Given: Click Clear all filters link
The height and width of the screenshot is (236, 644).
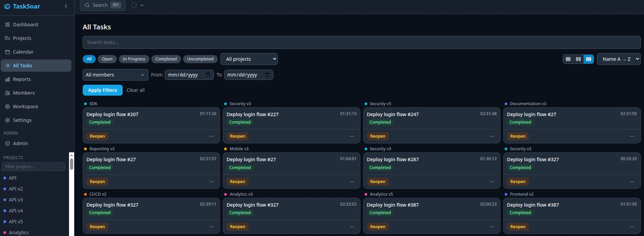Looking at the screenshot, I should click(136, 90).
